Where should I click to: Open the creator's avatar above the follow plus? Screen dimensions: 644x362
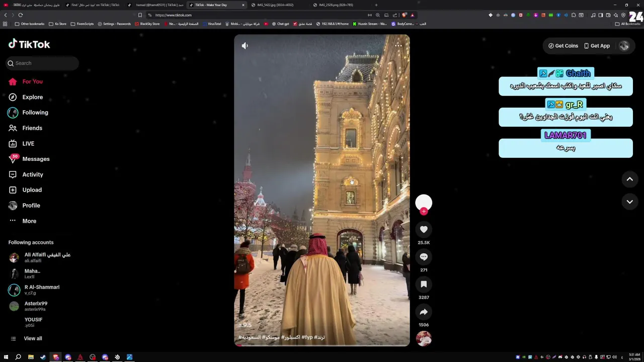pyautogui.click(x=424, y=202)
